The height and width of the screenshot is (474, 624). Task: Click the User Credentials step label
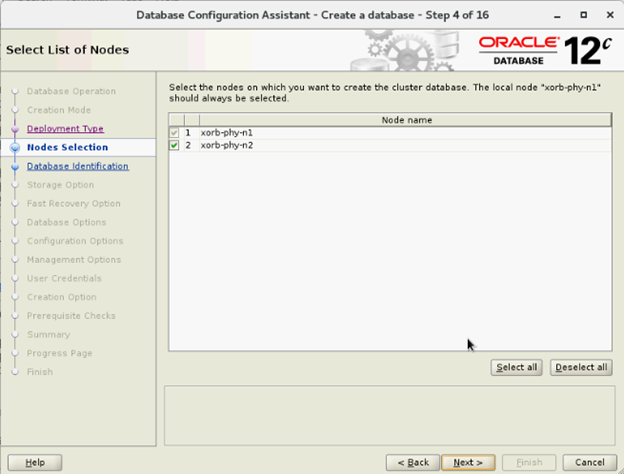(64, 278)
